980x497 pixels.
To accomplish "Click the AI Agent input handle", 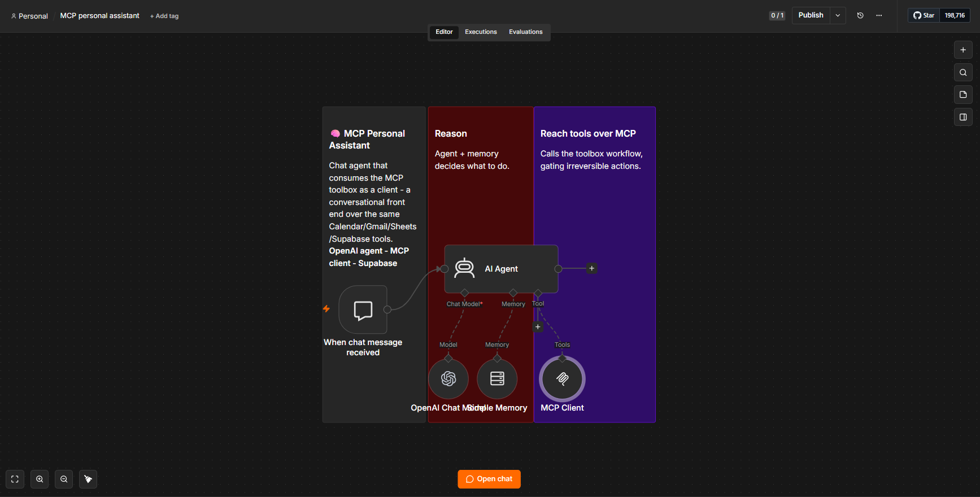I will 445,269.
